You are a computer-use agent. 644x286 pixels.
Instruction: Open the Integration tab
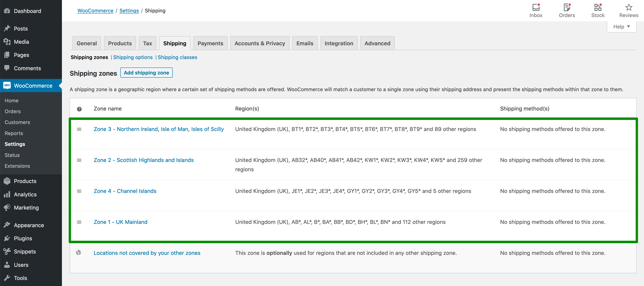click(x=339, y=43)
